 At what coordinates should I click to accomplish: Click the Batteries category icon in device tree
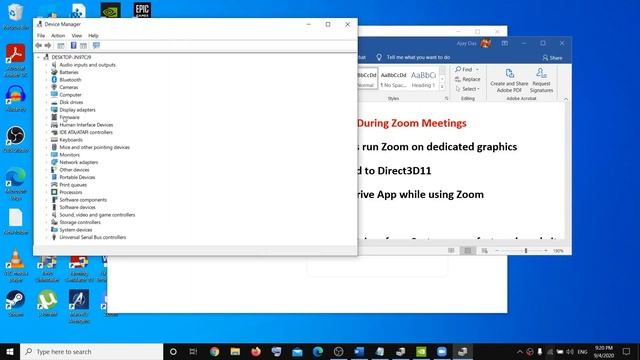click(54, 72)
